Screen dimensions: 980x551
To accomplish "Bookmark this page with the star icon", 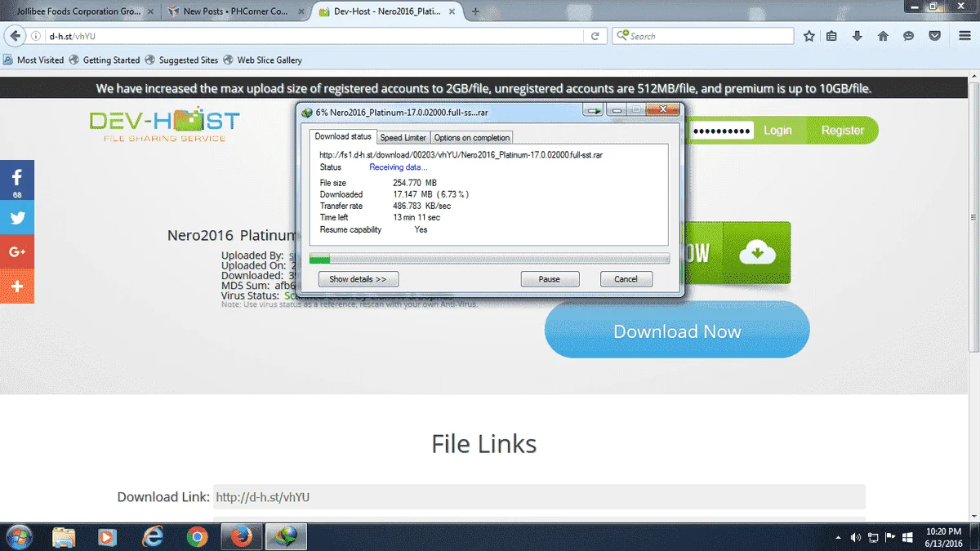I will click(809, 36).
